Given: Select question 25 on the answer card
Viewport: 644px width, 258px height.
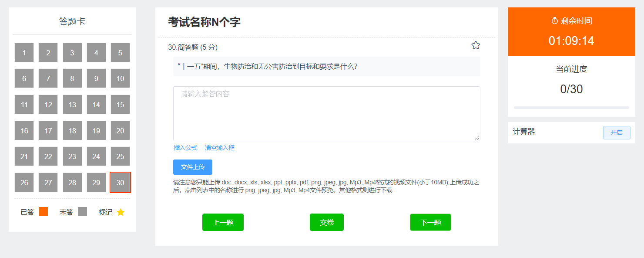Looking at the screenshot, I should (x=120, y=156).
